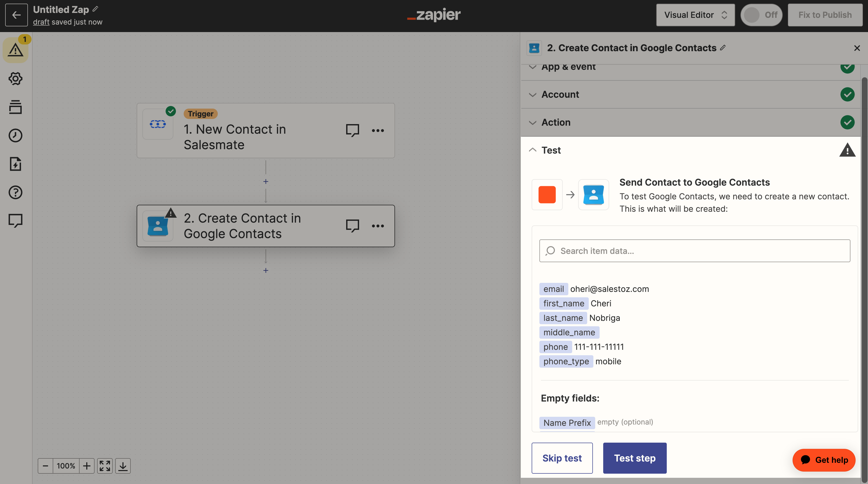This screenshot has width=868, height=484.
Task: Open the versions stack icon in the sidebar
Action: coord(16,107)
